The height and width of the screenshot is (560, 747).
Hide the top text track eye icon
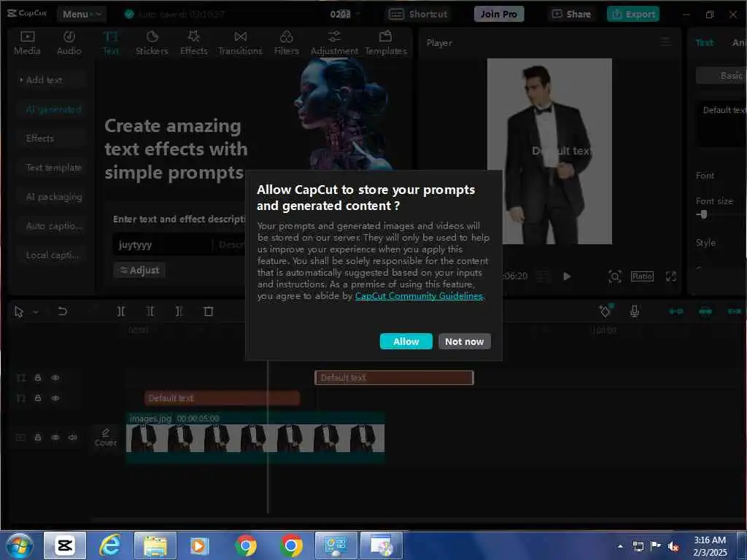tap(55, 378)
